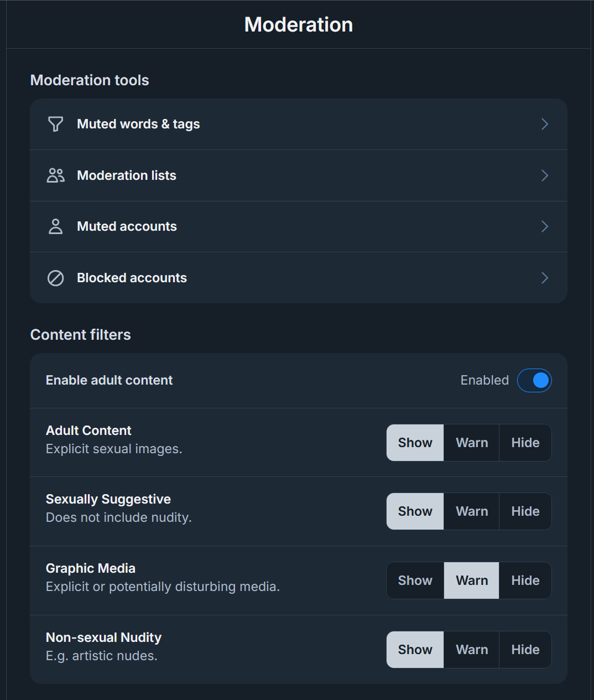Click the Muted accounts label
This screenshot has height=700, width=594.
tap(127, 226)
